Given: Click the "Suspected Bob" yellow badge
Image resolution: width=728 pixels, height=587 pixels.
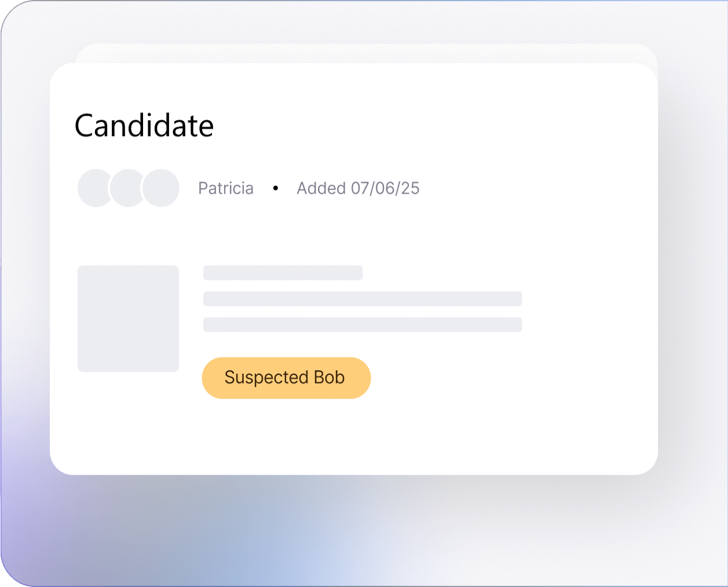Looking at the screenshot, I should point(286,377).
